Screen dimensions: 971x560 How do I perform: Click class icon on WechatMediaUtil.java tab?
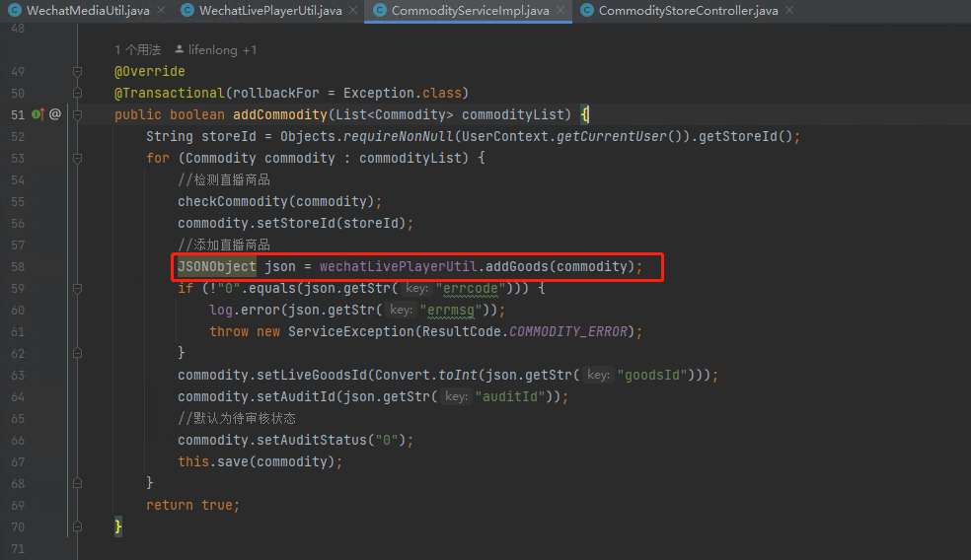pyautogui.click(x=14, y=11)
